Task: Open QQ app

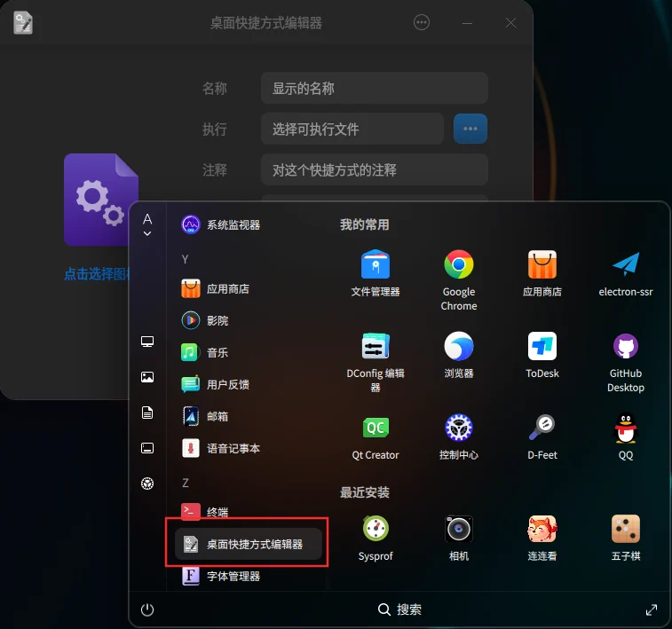Action: [625, 436]
